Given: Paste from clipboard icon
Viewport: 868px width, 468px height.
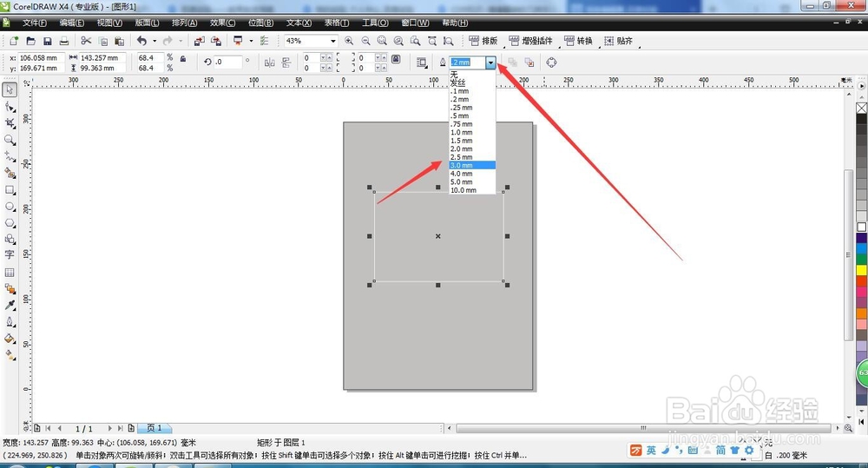Looking at the screenshot, I should click(x=119, y=41).
